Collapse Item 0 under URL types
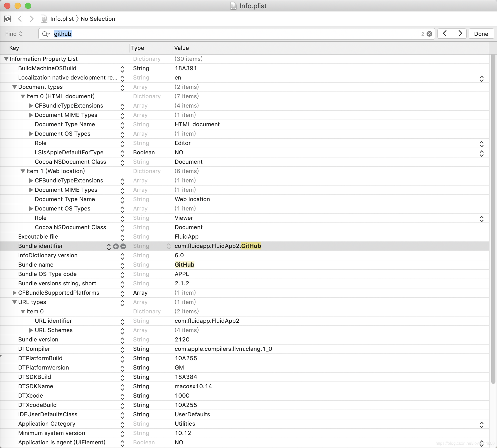Viewport: 497px width, 448px height. 23,312
